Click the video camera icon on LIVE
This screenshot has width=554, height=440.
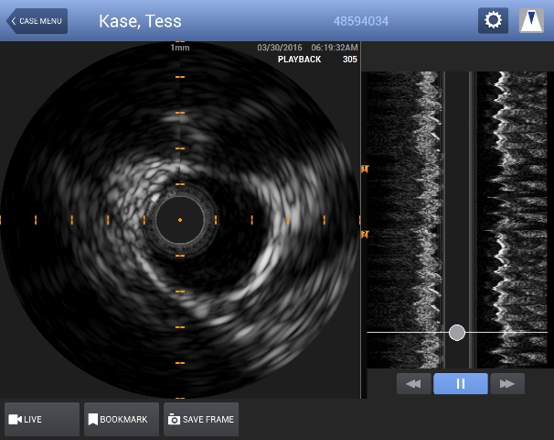tap(15, 419)
